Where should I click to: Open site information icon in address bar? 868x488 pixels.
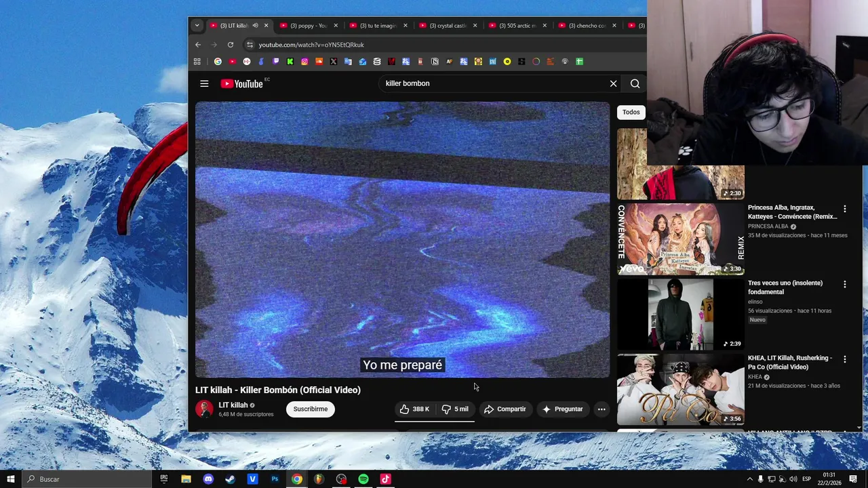tap(250, 45)
